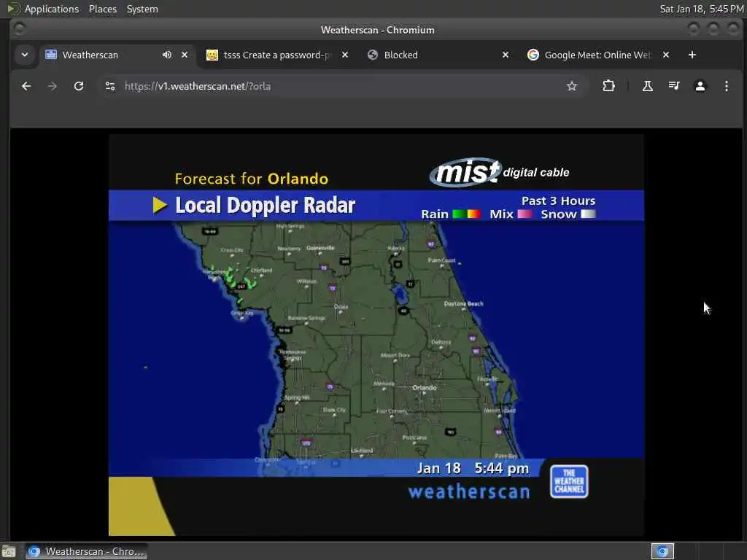This screenshot has height=560, width=747.
Task: Click the yellow arrow beside Local Doppler Radar
Action: (160, 205)
